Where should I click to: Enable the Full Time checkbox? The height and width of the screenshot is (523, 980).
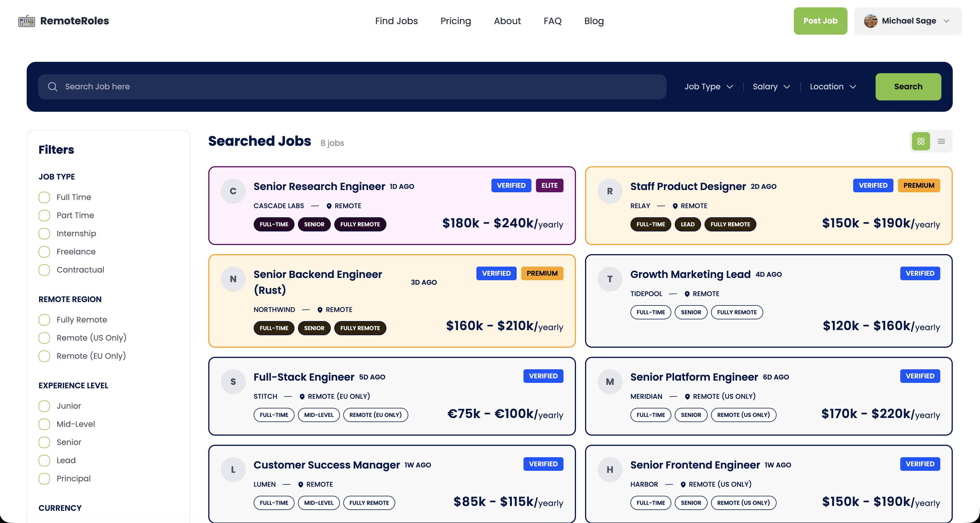[x=44, y=197]
